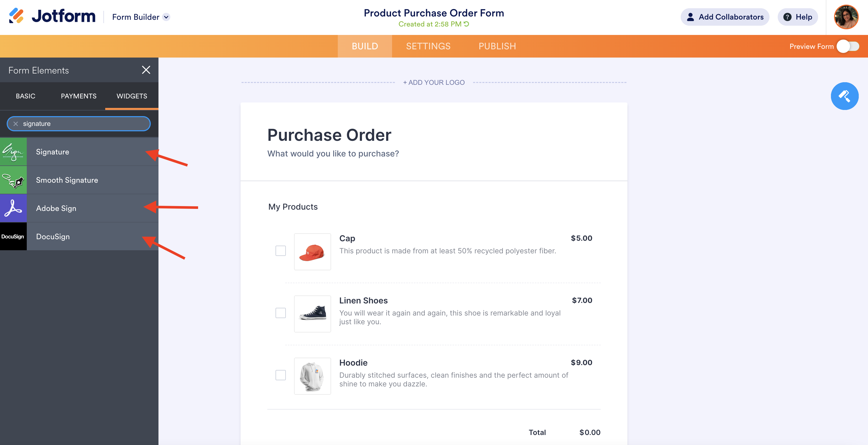Viewport: 868px width, 445px height.
Task: Check the Cap product checkbox
Action: [280, 251]
